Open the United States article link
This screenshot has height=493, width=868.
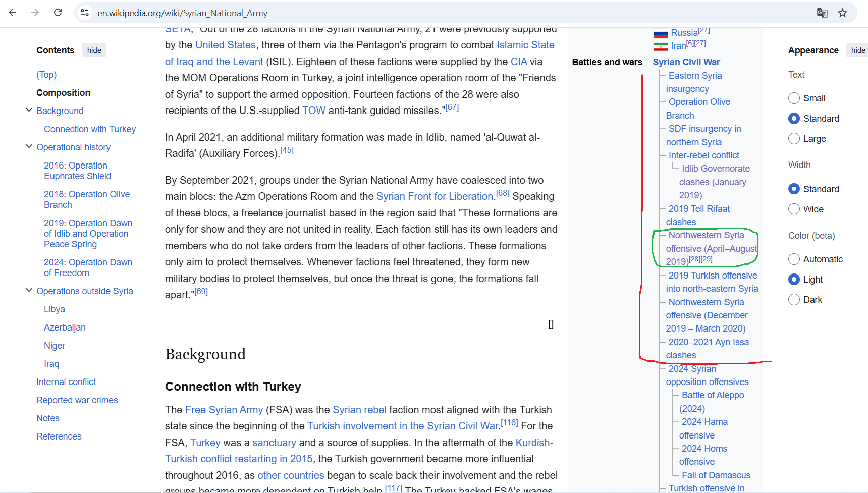coord(225,45)
